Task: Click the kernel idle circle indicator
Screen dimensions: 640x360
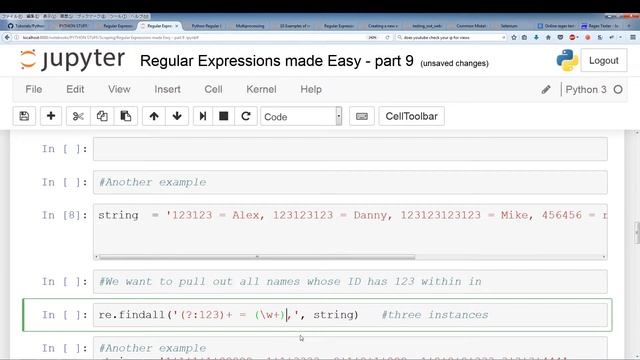Action: [x=618, y=89]
